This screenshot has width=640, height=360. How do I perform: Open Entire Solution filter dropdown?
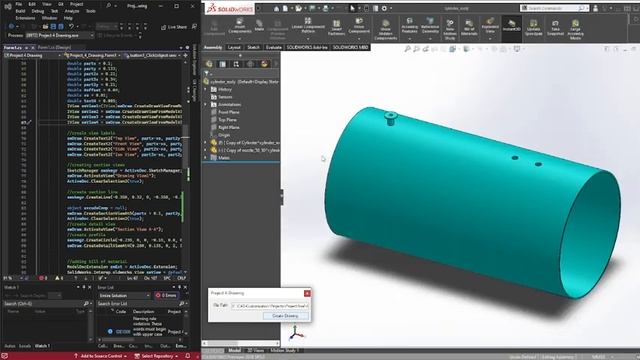(x=124, y=295)
